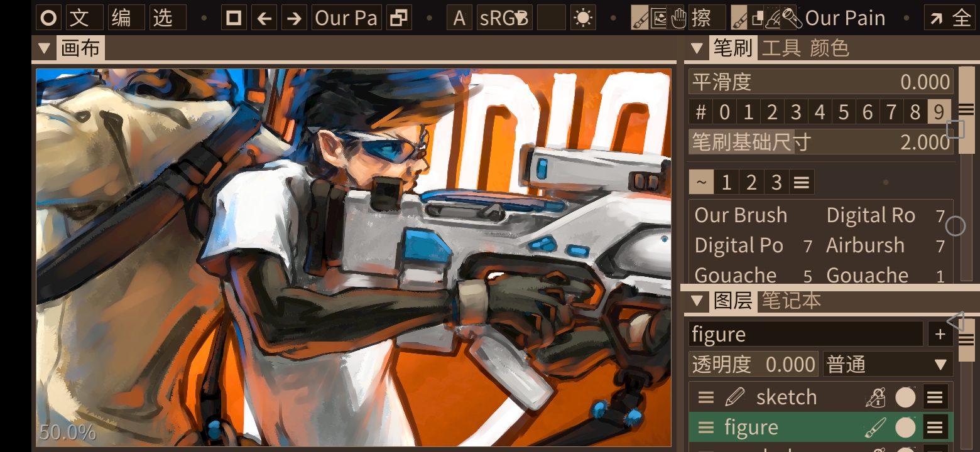Switch to the 笔记本 notebook tab
The width and height of the screenshot is (980, 452).
tap(791, 301)
